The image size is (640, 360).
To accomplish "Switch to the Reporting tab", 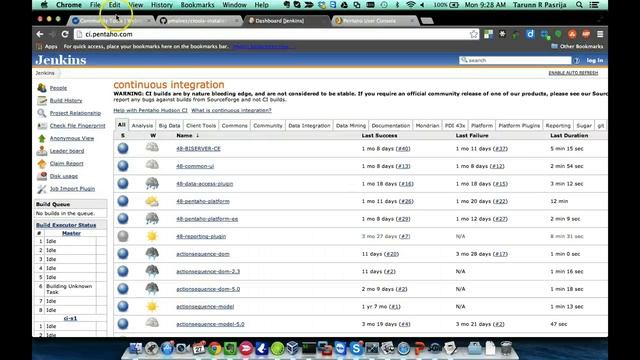I will click(558, 126).
